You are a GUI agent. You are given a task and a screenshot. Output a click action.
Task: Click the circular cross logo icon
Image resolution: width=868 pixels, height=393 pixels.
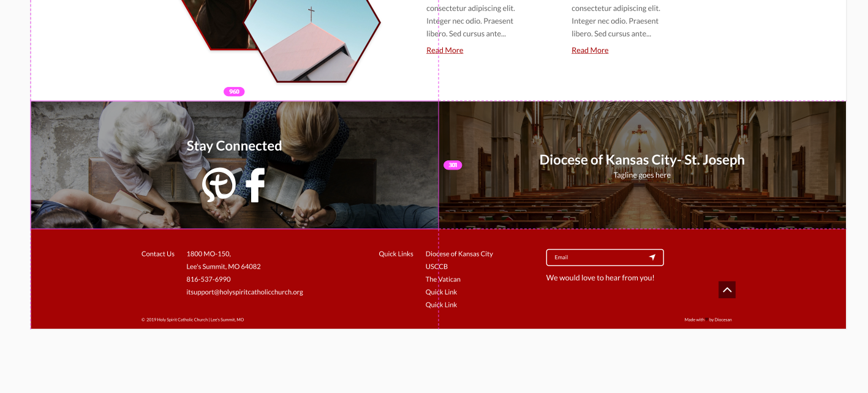tap(219, 184)
